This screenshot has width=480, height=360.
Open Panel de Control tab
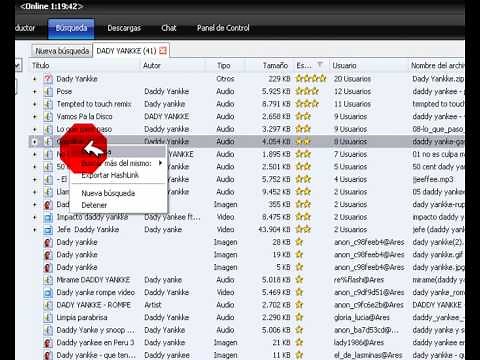pyautogui.click(x=223, y=28)
